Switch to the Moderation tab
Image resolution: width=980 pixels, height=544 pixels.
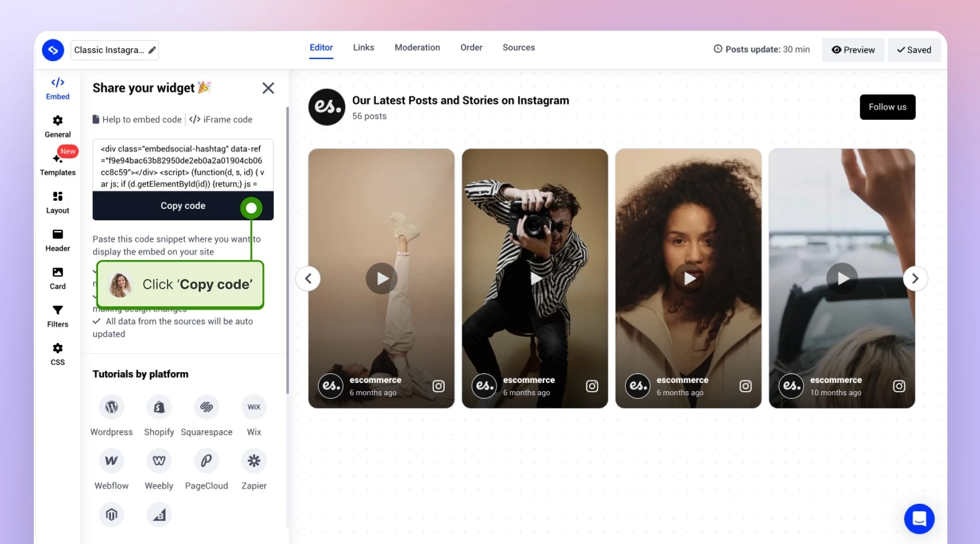[417, 47]
